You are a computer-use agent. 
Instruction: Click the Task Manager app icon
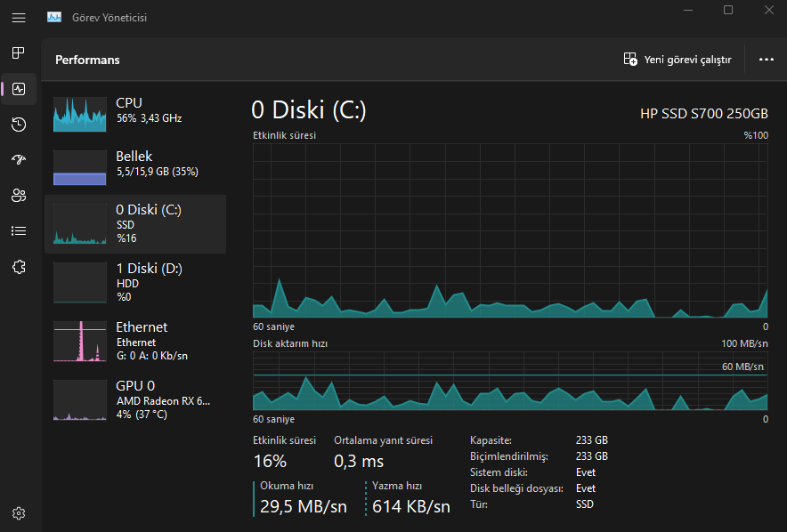click(x=54, y=17)
